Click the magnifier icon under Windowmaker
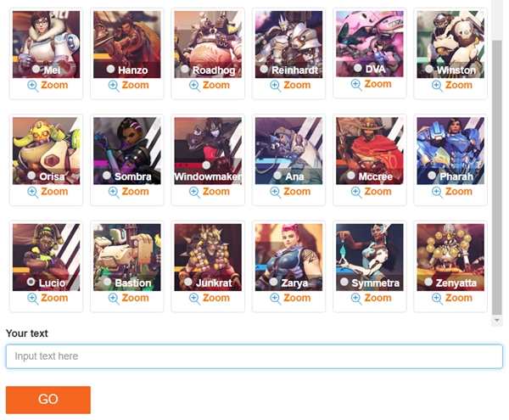Viewport: 509px width, 420px height. pos(194,193)
